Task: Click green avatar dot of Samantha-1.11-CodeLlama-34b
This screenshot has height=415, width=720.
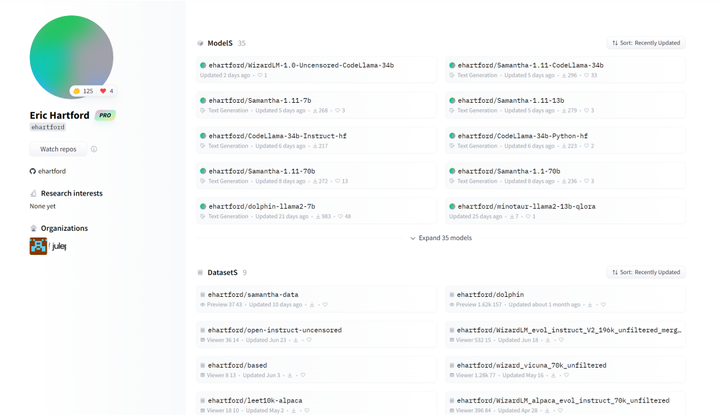Action: [452, 65]
